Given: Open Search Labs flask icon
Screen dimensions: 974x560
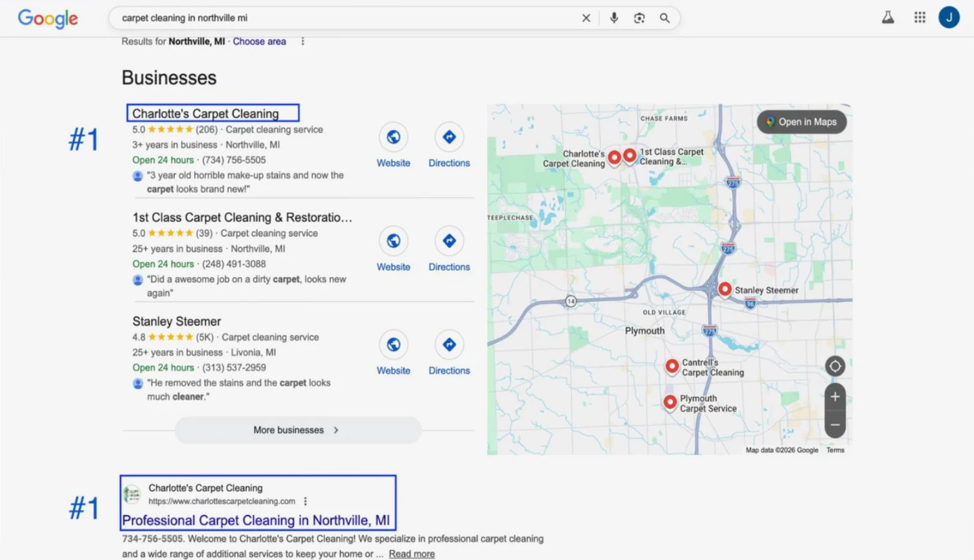Looking at the screenshot, I should coord(887,17).
